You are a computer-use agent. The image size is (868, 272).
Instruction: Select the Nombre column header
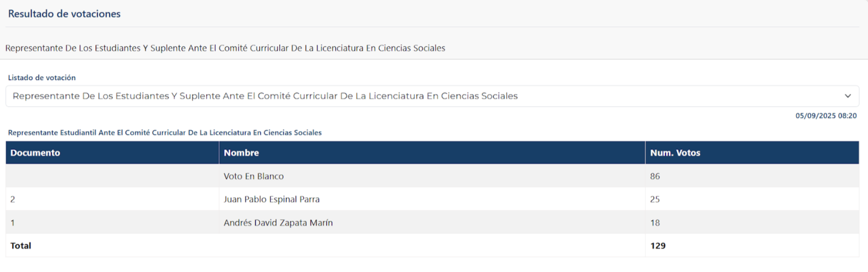(432, 153)
